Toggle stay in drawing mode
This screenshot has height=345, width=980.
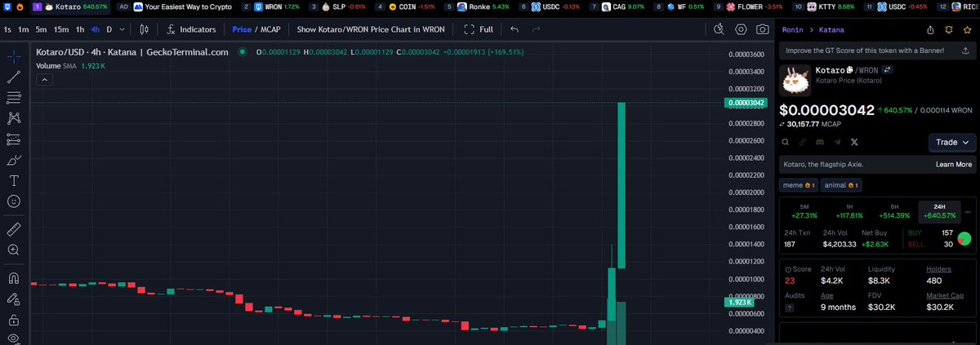pyautogui.click(x=13, y=299)
